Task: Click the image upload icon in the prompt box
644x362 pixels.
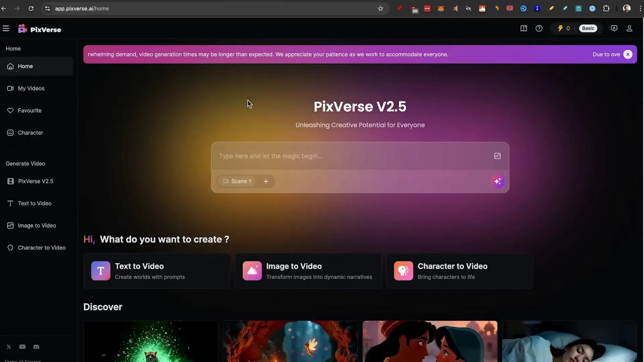Action: (497, 156)
